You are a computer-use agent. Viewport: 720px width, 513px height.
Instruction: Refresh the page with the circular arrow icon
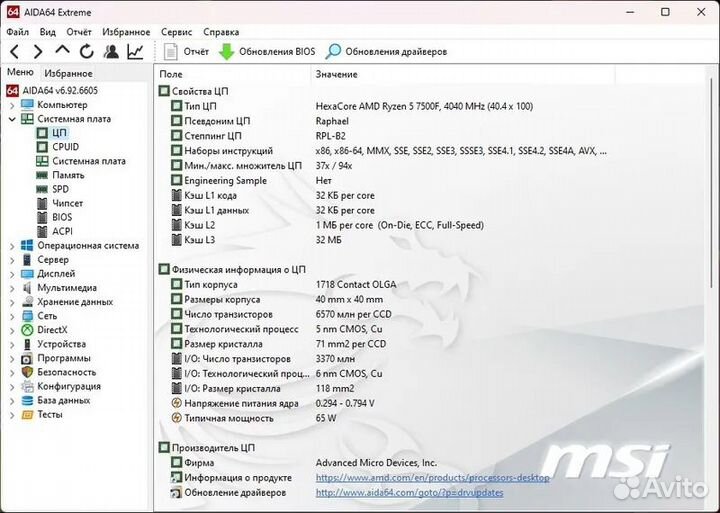coord(86,51)
